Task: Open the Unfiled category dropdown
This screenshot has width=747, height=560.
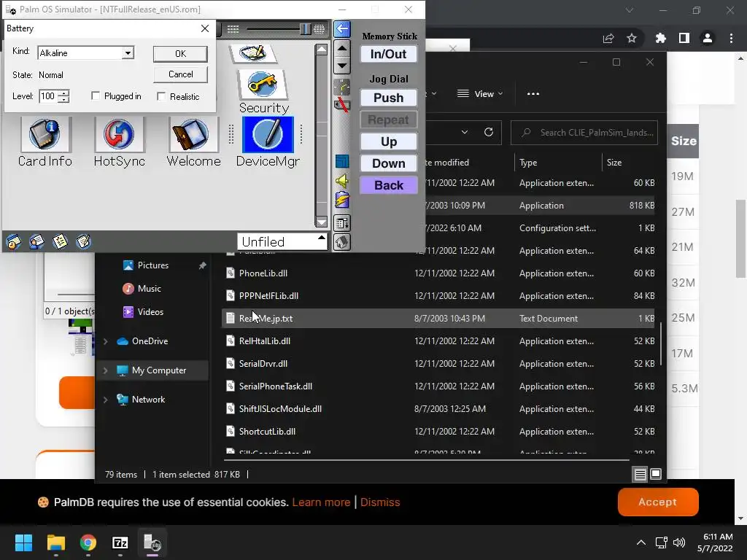Action: [x=283, y=241]
